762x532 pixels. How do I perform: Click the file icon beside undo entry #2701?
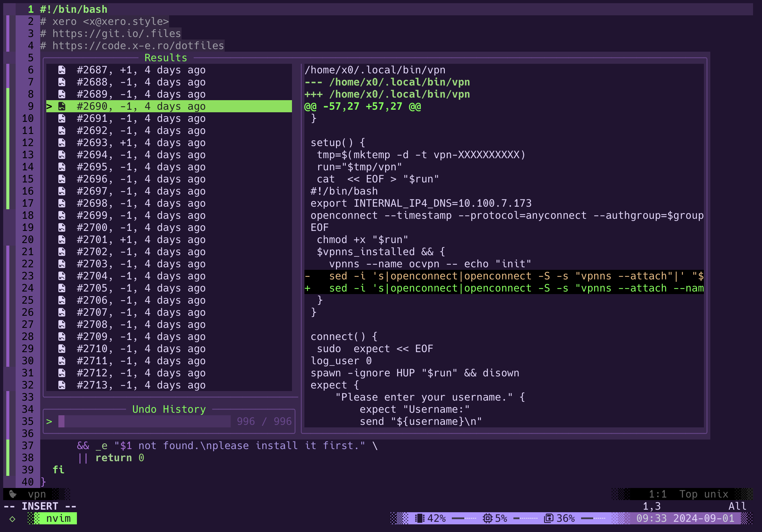coord(62,240)
